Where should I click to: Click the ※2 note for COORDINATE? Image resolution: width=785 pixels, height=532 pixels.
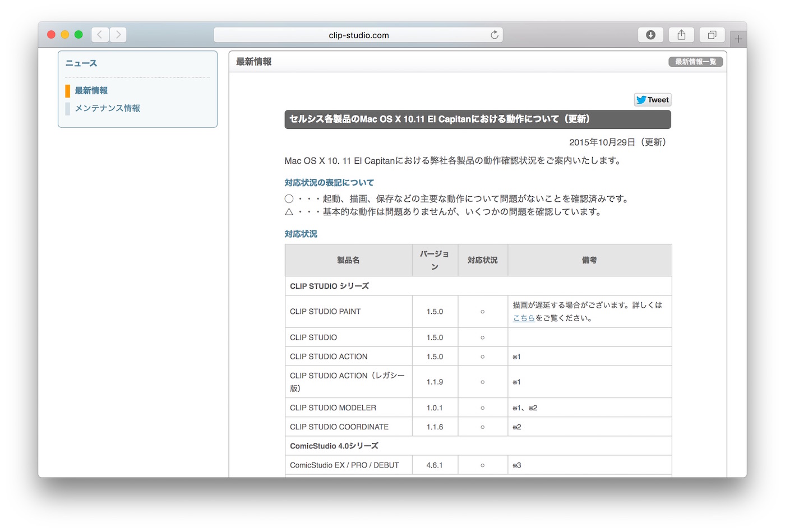click(517, 427)
